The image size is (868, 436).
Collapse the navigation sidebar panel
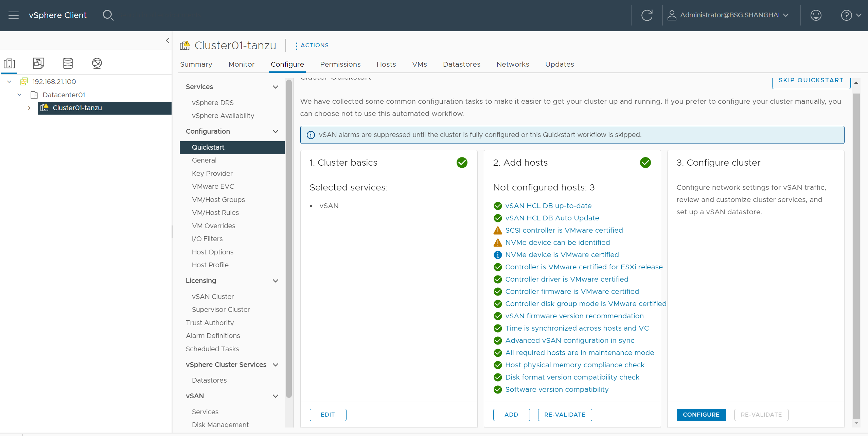[167, 40]
